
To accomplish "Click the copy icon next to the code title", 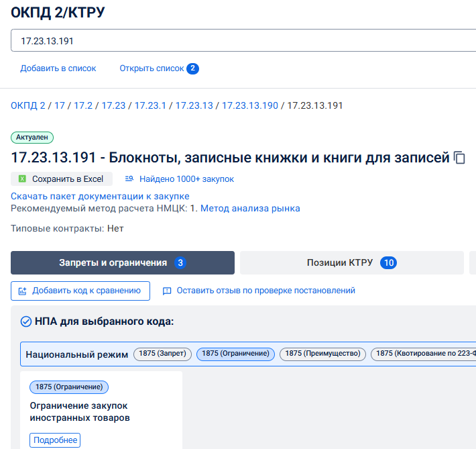I will [x=459, y=158].
